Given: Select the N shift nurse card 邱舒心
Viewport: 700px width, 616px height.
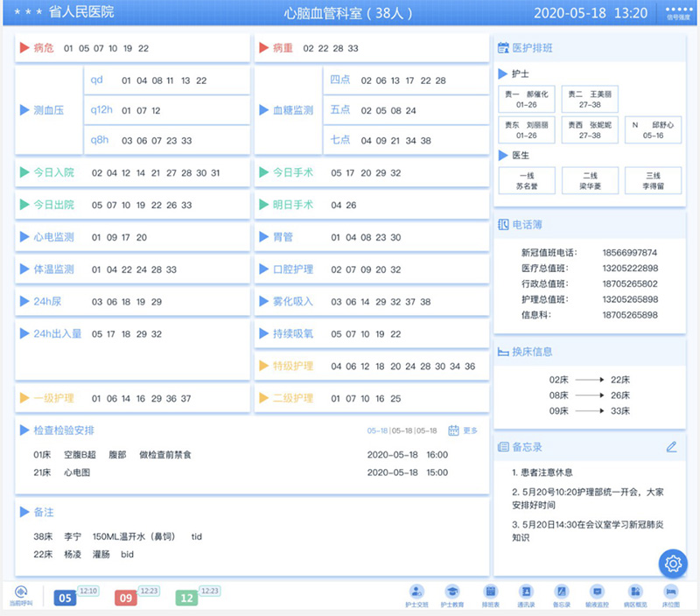Looking at the screenshot, I should coord(653,129).
